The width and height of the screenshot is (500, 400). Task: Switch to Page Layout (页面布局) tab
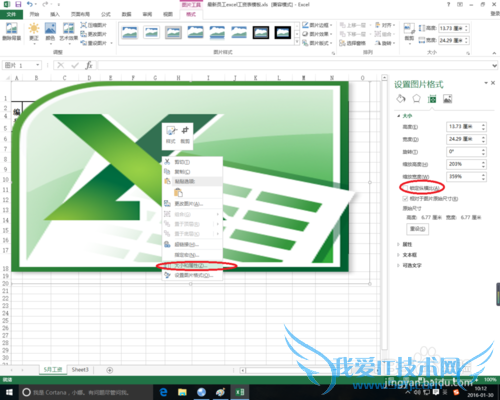point(80,14)
